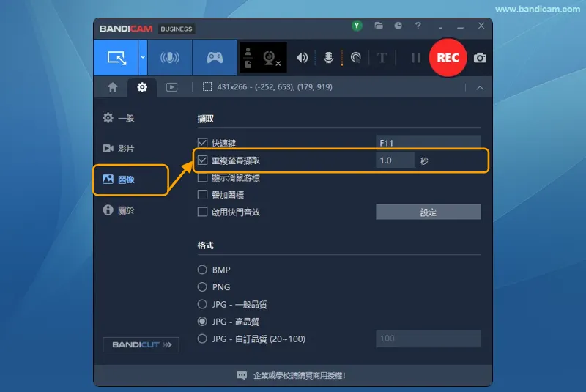Toggle the microphone icon

coord(328,58)
